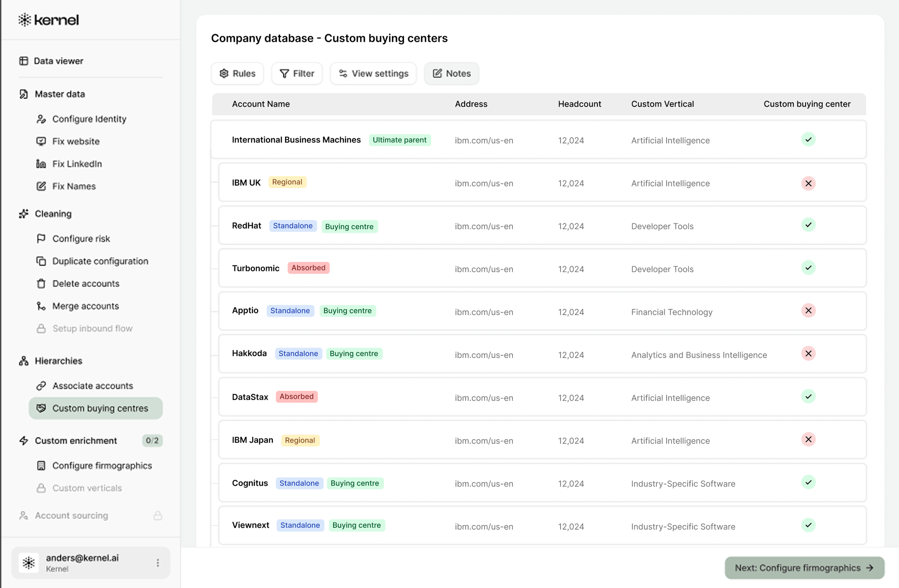Screen dimensions: 899x588
Task: Toggle IBM UK buying center red cross
Action: [x=808, y=183]
